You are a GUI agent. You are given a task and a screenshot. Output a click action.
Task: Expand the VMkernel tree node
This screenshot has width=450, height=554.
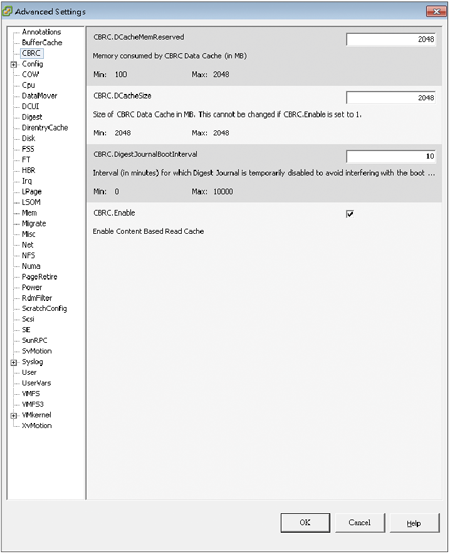(13, 416)
